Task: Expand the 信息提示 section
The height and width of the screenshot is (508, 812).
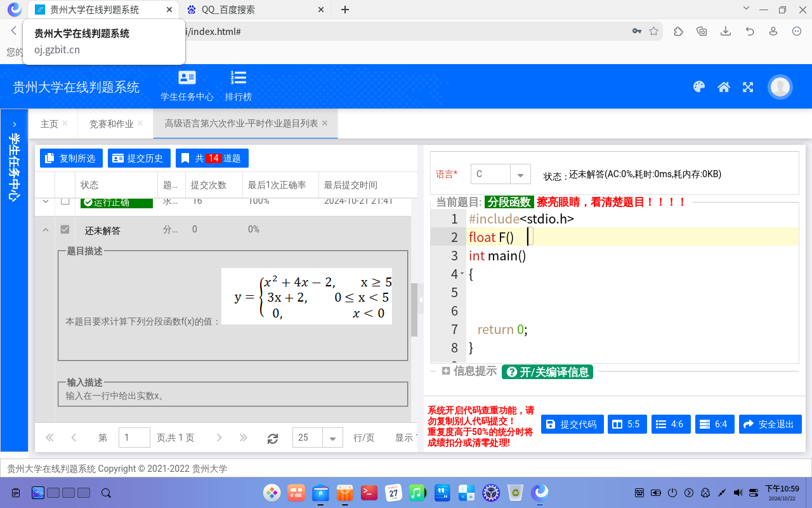Action: click(446, 371)
